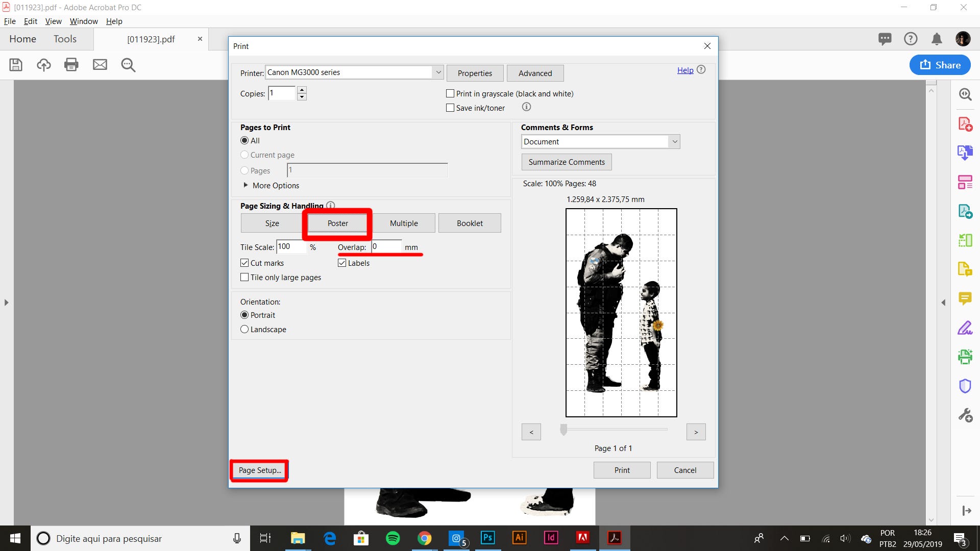Switch to the Tools tab

tap(65, 39)
